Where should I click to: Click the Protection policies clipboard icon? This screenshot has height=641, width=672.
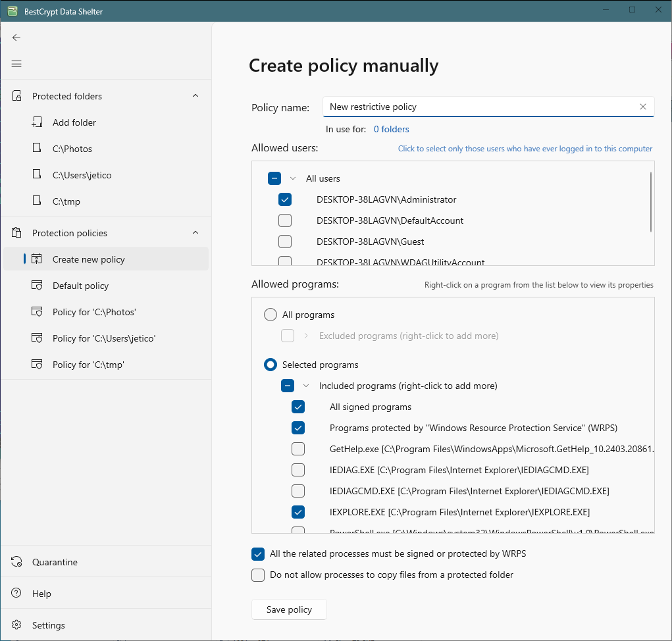[16, 233]
